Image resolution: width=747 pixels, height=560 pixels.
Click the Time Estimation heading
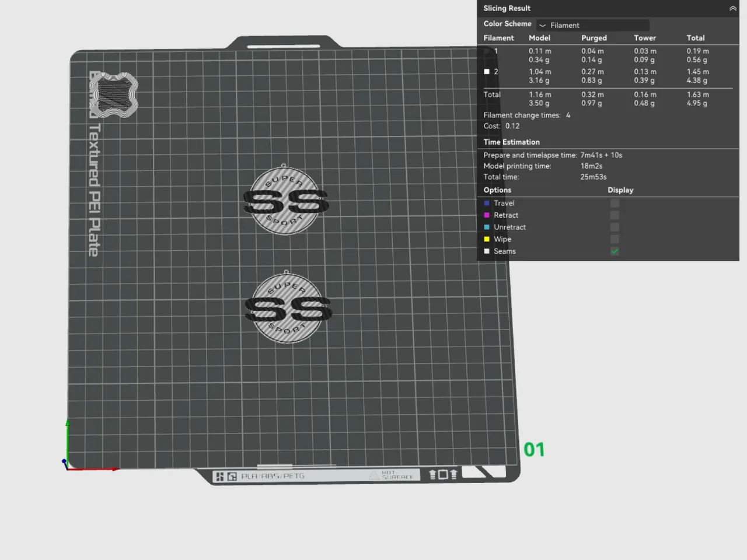pos(511,142)
